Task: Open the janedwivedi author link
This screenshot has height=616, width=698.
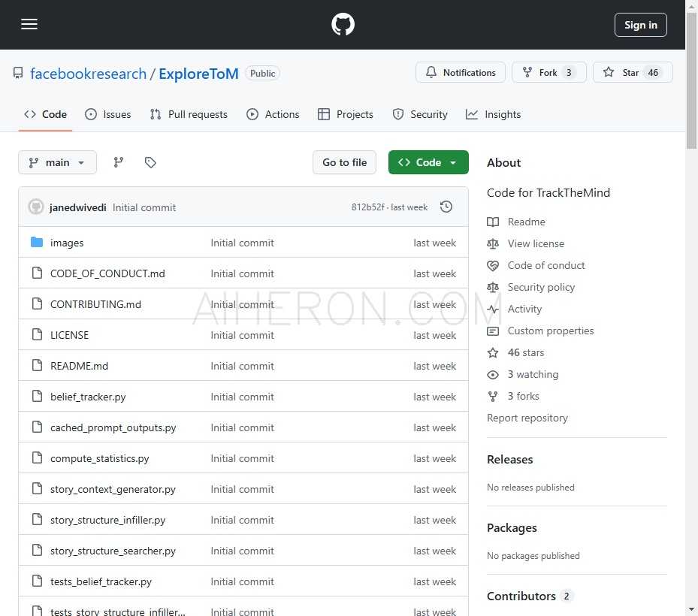Action: [78, 207]
